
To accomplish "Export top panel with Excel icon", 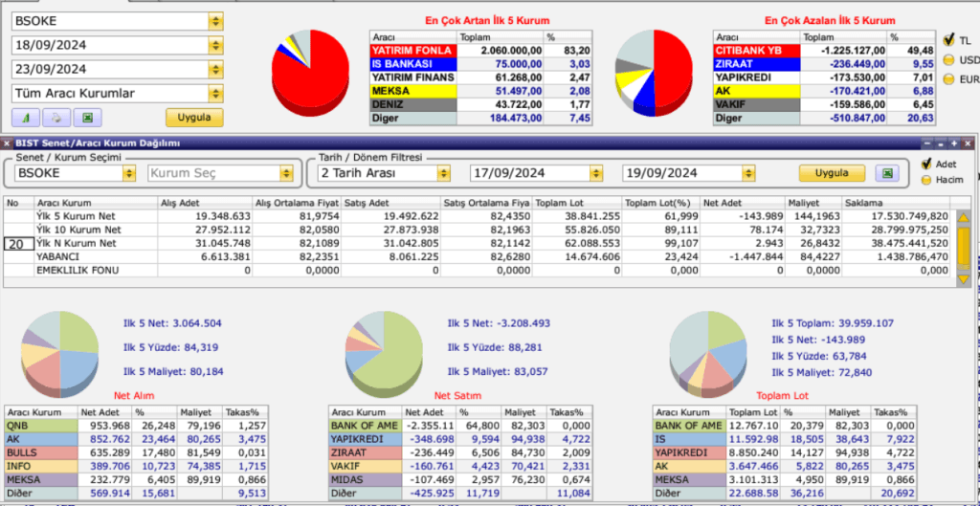I will click(87, 118).
